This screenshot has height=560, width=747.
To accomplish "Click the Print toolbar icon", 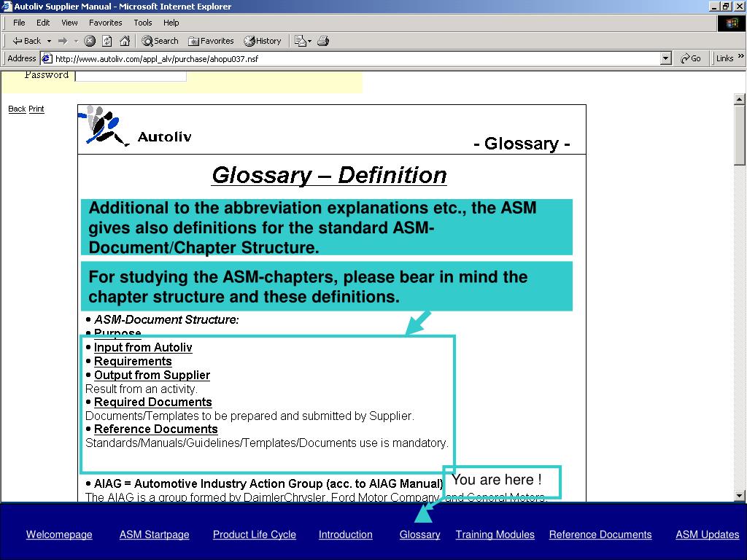I will (x=323, y=41).
